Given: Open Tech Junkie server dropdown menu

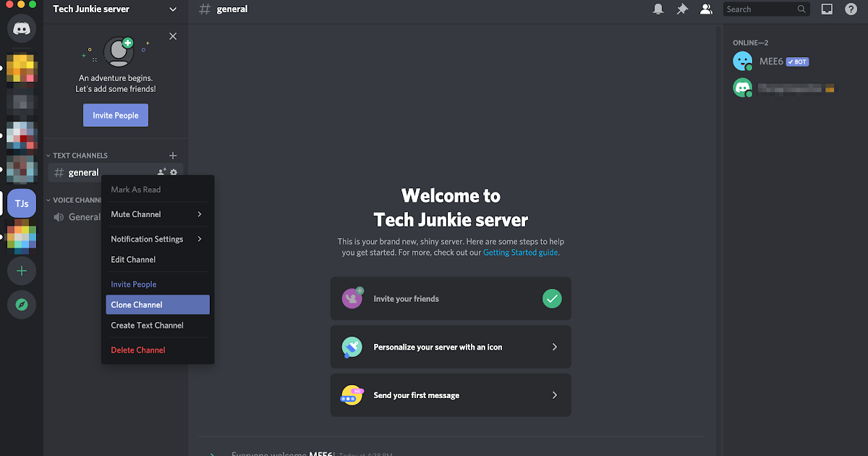Looking at the screenshot, I should click(173, 9).
